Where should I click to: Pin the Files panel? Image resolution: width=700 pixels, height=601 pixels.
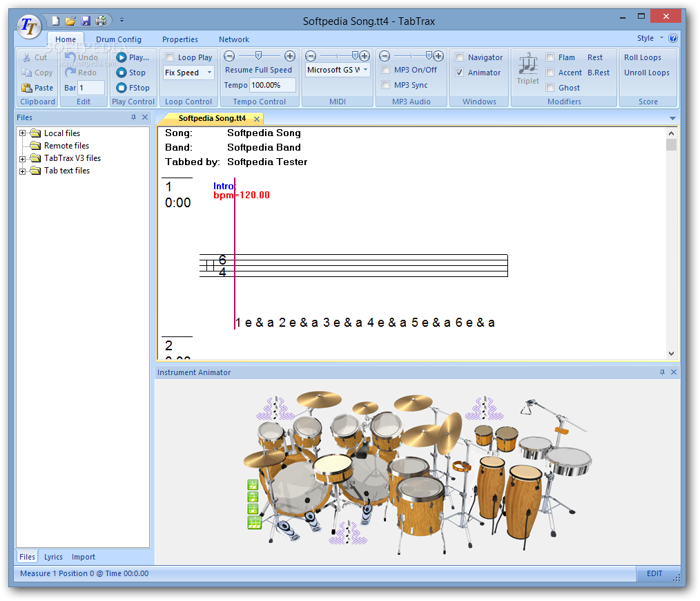pos(133,117)
